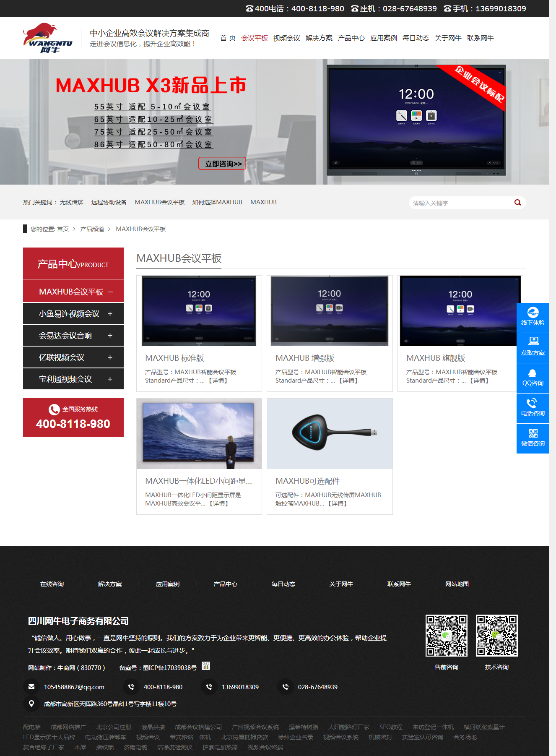Open the LED小间距 display product thumbnail
556x756 pixels.
(x=199, y=434)
